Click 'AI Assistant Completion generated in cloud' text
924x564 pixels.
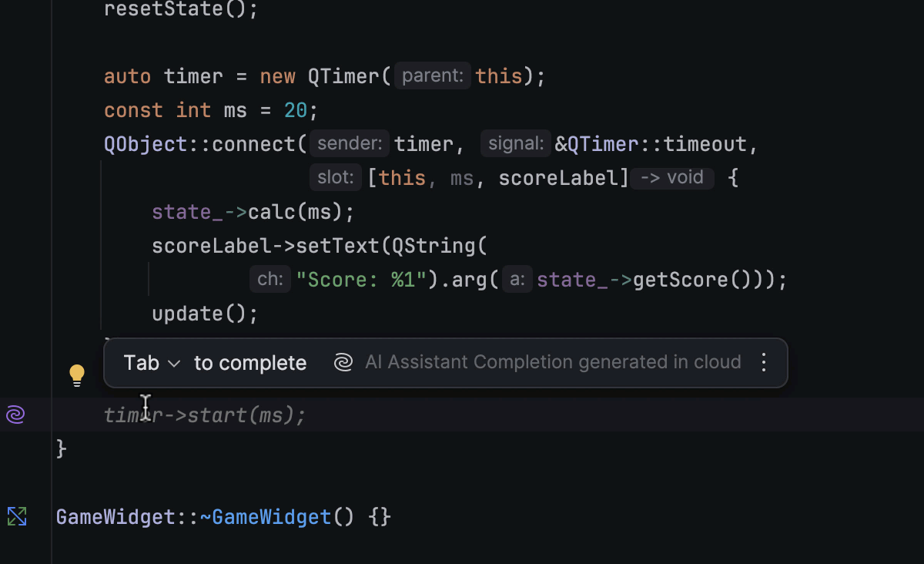(x=553, y=362)
